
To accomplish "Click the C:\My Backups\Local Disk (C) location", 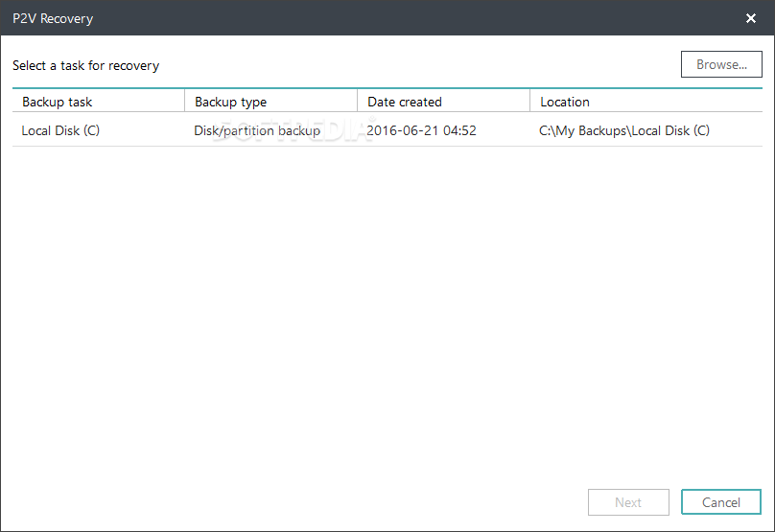I will 624,130.
